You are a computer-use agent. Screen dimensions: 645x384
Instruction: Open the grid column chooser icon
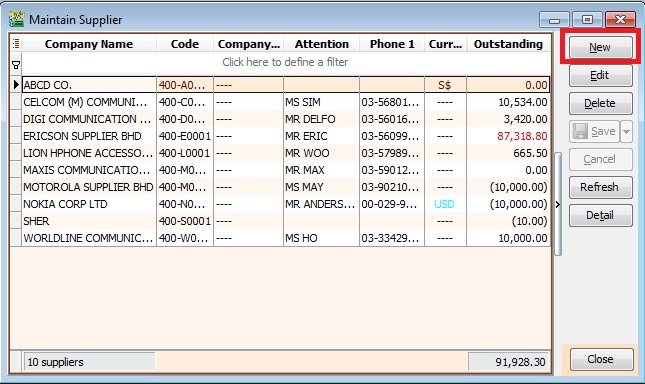[16, 43]
